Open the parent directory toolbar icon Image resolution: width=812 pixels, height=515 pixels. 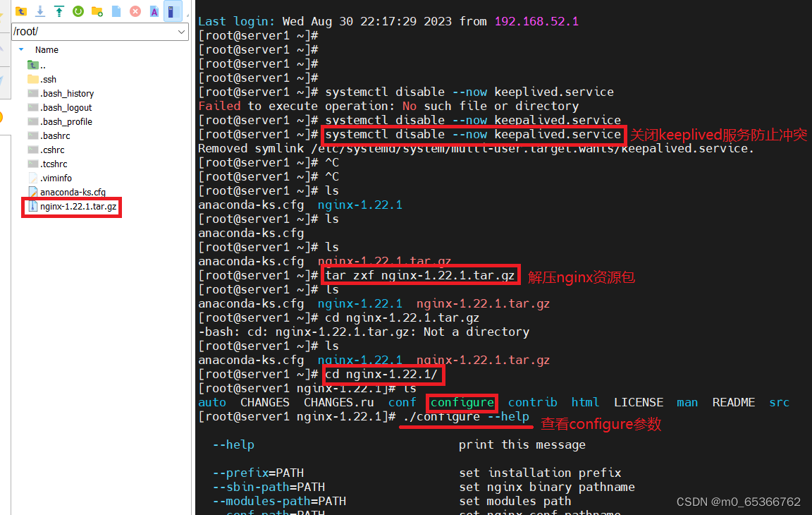[21, 11]
